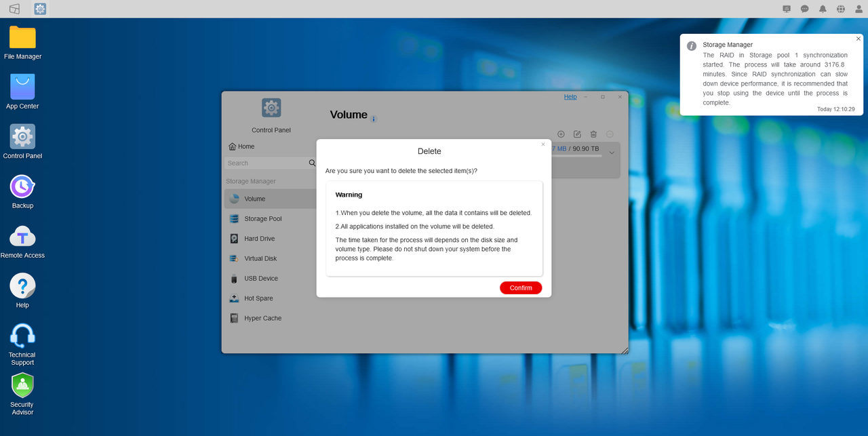
Task: Launch App Center from the desktop
Action: pyautogui.click(x=22, y=92)
